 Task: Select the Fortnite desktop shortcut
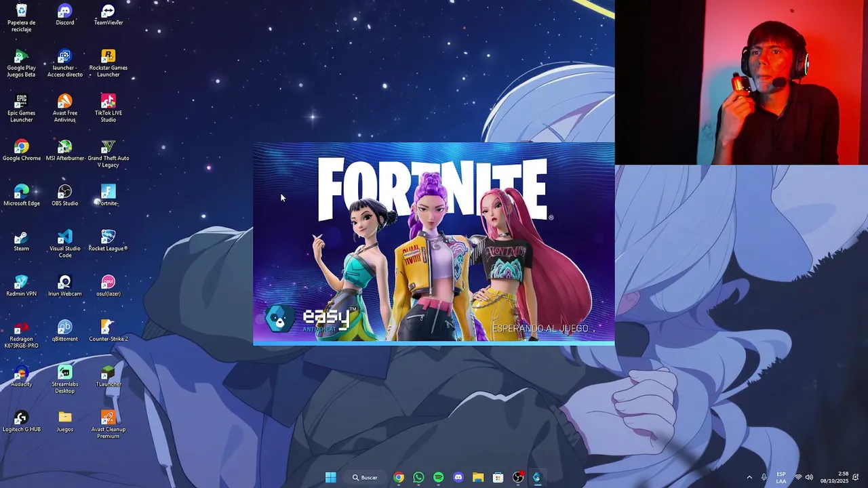tap(108, 196)
